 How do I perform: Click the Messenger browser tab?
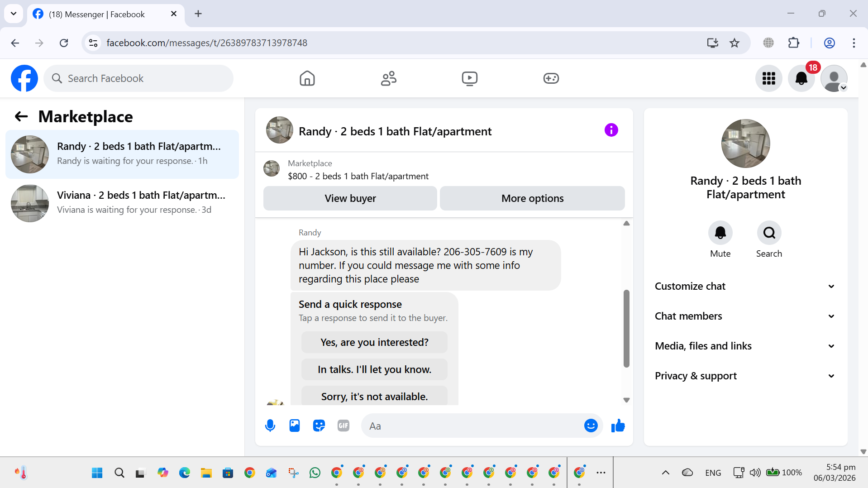point(106,14)
